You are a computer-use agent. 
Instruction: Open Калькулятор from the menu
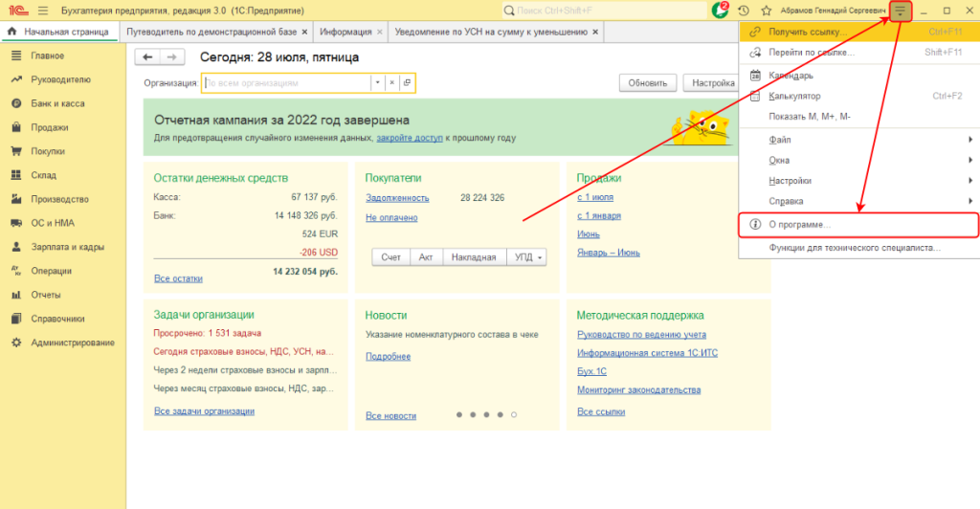859,97
